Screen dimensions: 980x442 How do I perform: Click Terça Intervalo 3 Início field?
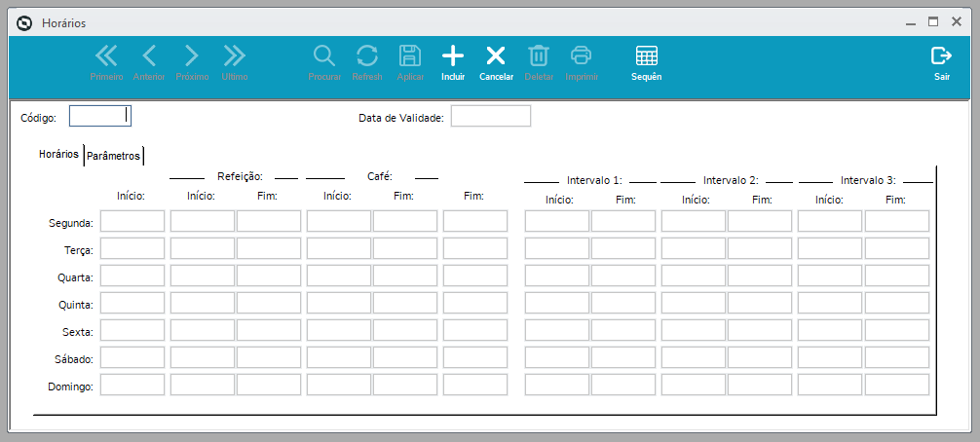[829, 248]
